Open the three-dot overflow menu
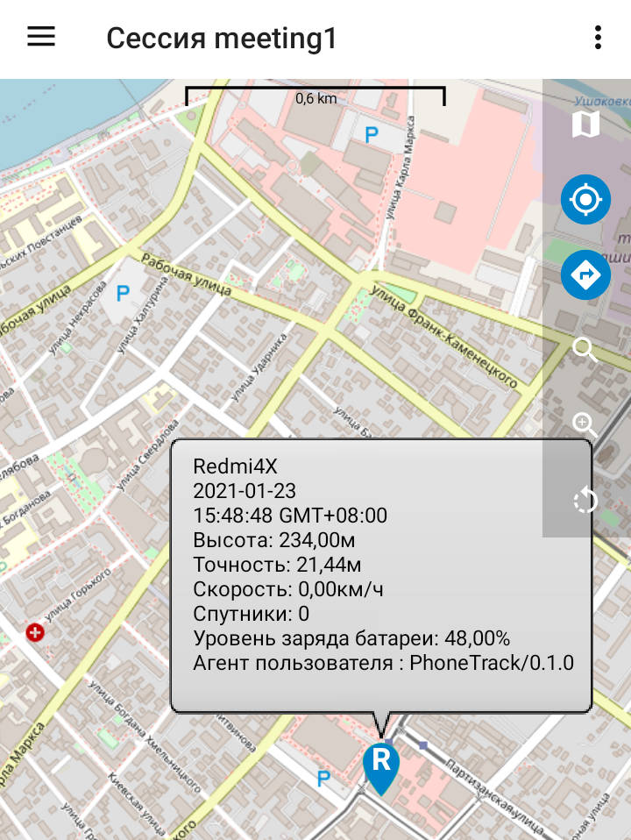Screen dimensions: 631x840 598,38
